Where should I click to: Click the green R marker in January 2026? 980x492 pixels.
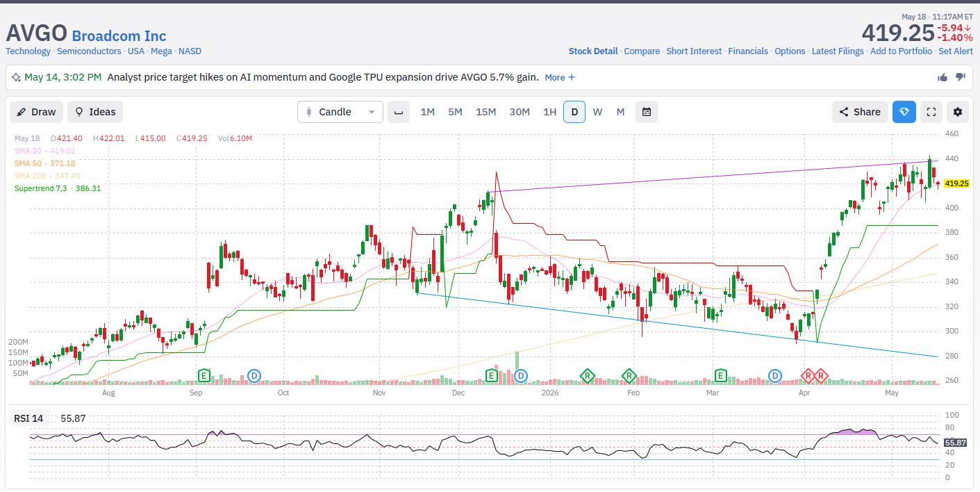588,376
